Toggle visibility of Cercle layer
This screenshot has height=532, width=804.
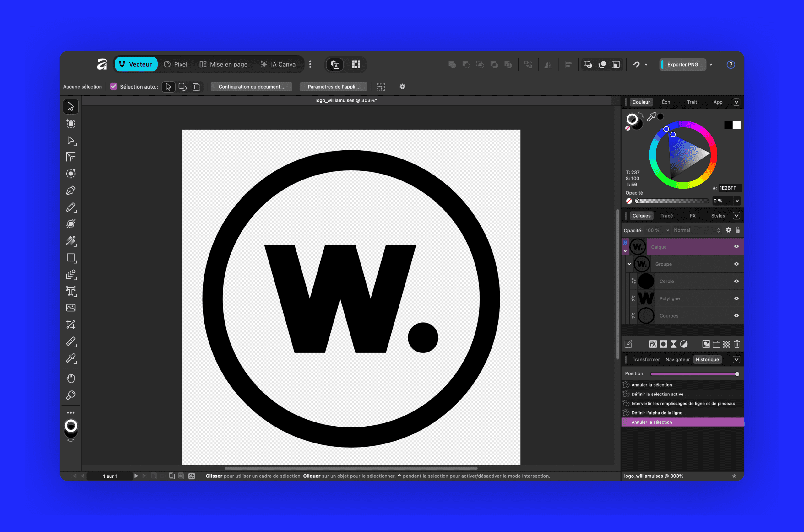click(736, 281)
